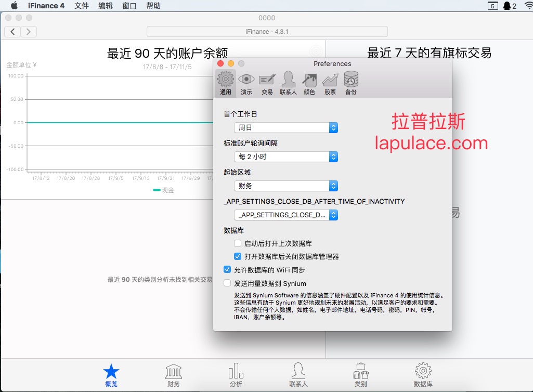Open the iFinance 4 application menu
The height and width of the screenshot is (392, 533).
tap(46, 6)
